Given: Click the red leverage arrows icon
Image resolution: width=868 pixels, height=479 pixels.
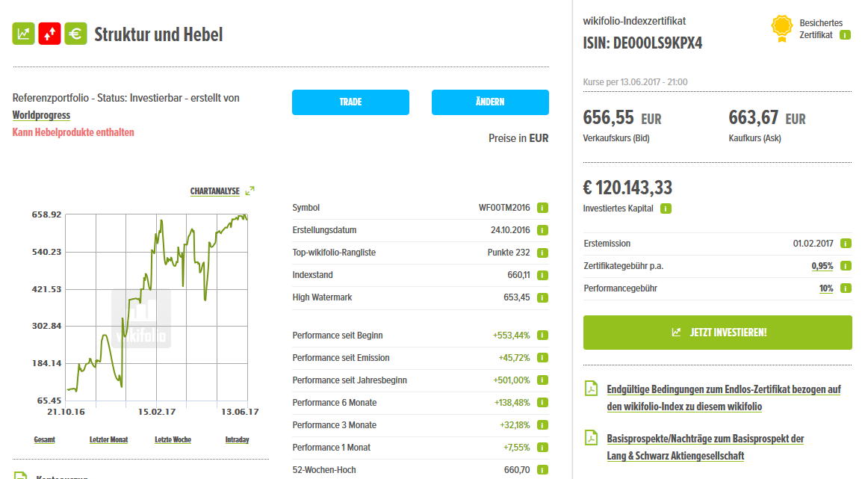Looking at the screenshot, I should click(49, 33).
